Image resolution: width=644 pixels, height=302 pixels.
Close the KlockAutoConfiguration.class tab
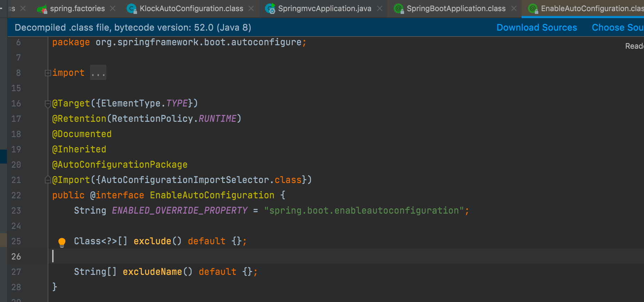click(251, 8)
